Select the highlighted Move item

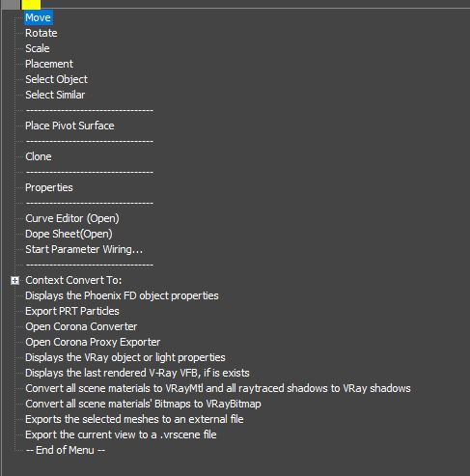39,17
